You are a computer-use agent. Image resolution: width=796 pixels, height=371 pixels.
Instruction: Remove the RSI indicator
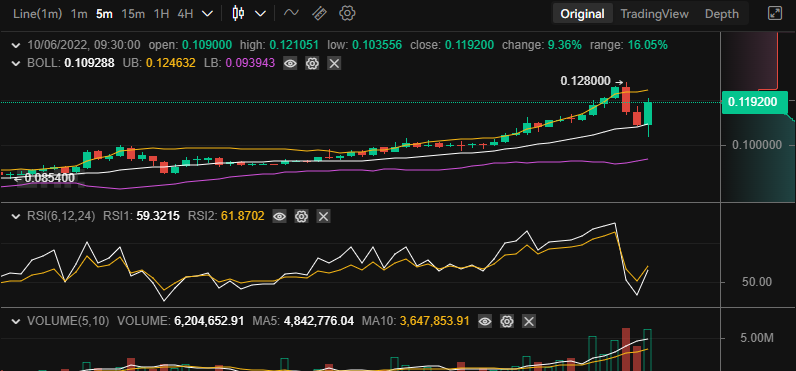[x=323, y=217]
